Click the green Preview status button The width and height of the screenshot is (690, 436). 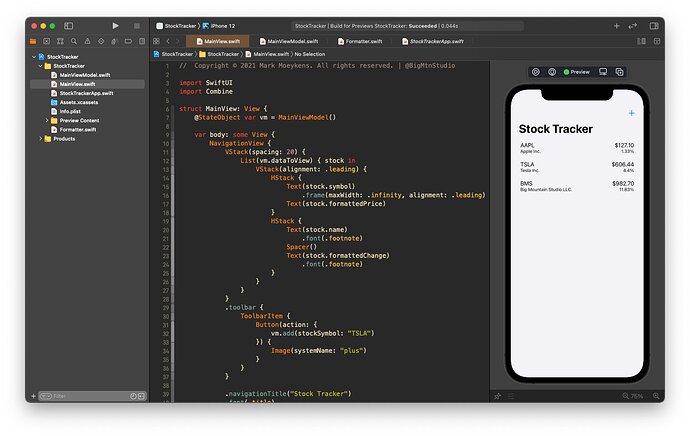tap(576, 72)
